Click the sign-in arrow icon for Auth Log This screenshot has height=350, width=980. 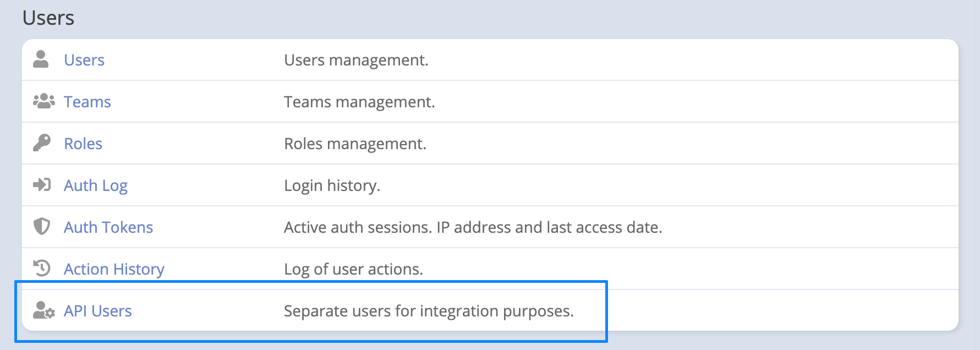[x=42, y=185]
